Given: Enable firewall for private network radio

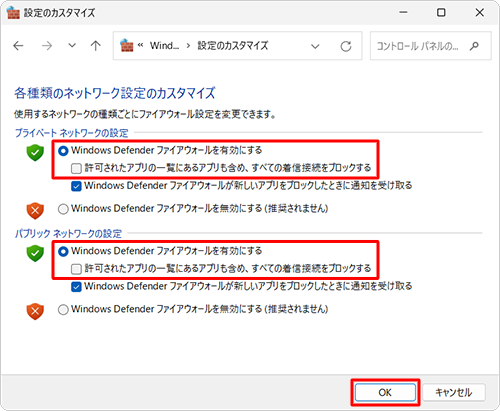Looking at the screenshot, I should pyautogui.click(x=63, y=151).
